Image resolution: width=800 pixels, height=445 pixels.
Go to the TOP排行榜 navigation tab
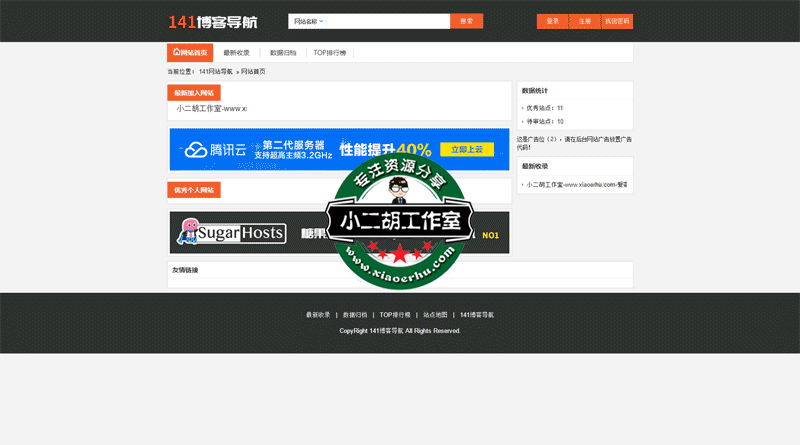tap(330, 53)
